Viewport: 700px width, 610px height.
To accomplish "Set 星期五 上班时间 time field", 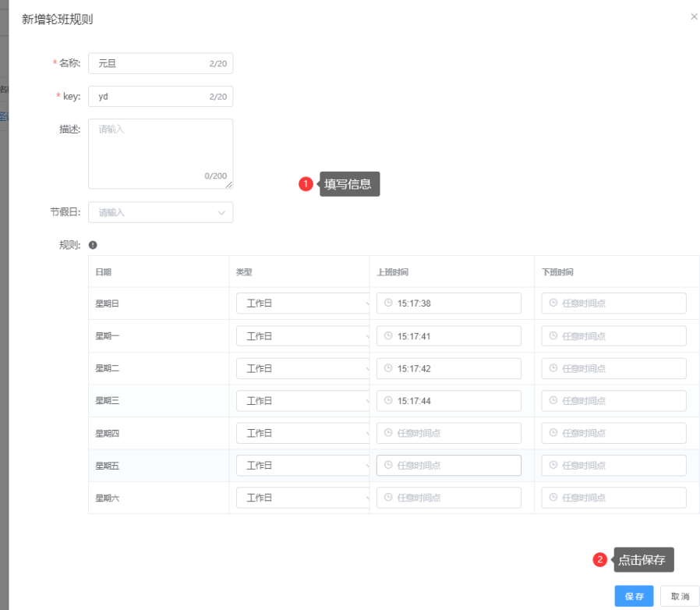I will tap(449, 466).
